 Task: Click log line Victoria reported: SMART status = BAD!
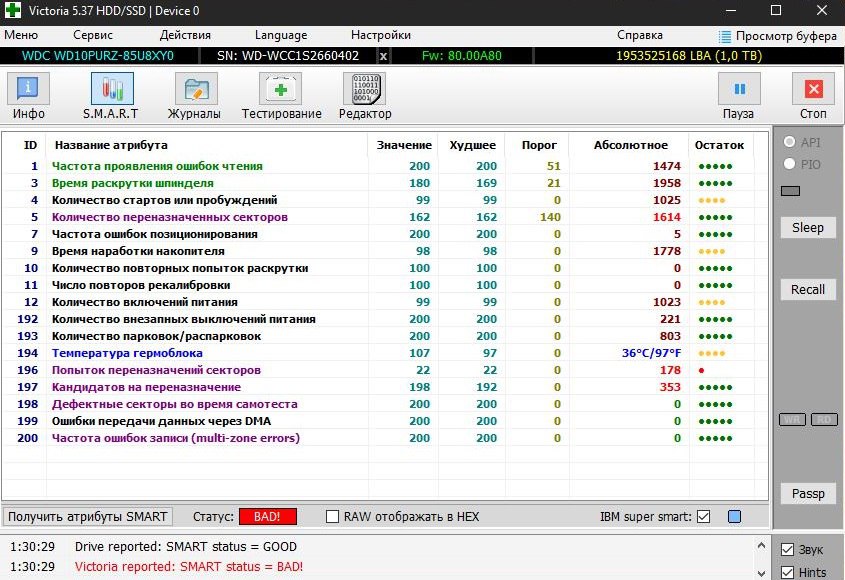[189, 567]
